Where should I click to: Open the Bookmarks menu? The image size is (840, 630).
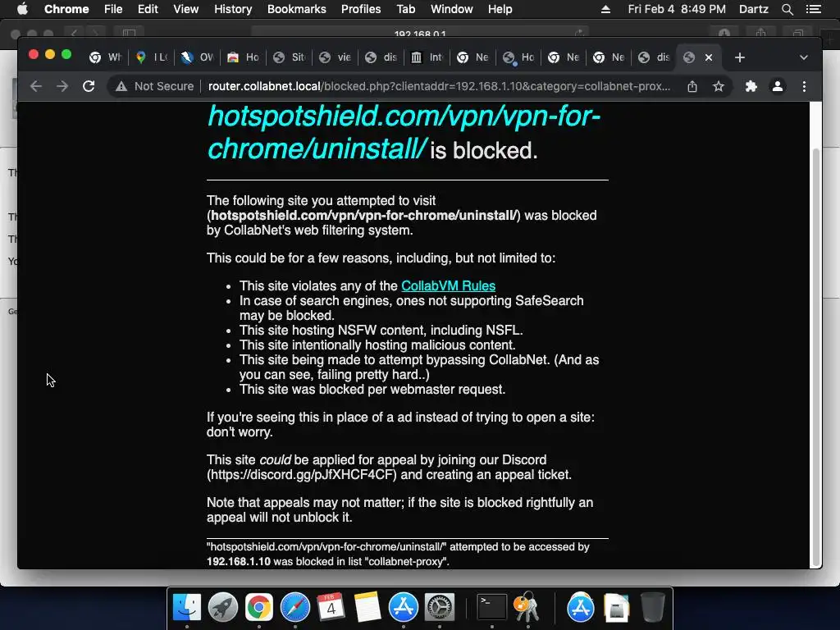pos(297,9)
